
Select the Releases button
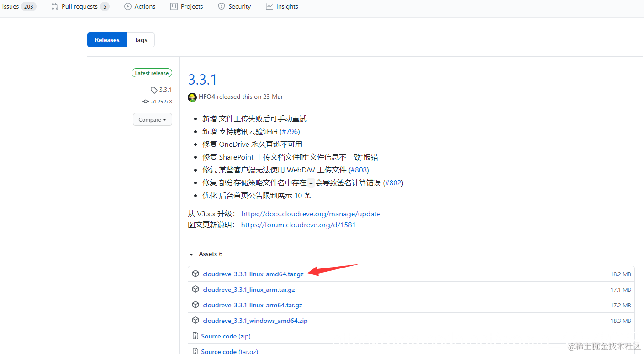(x=107, y=40)
